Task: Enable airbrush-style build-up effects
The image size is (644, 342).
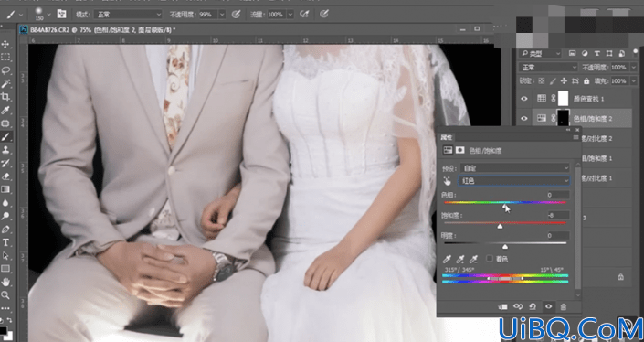Action: [304, 15]
